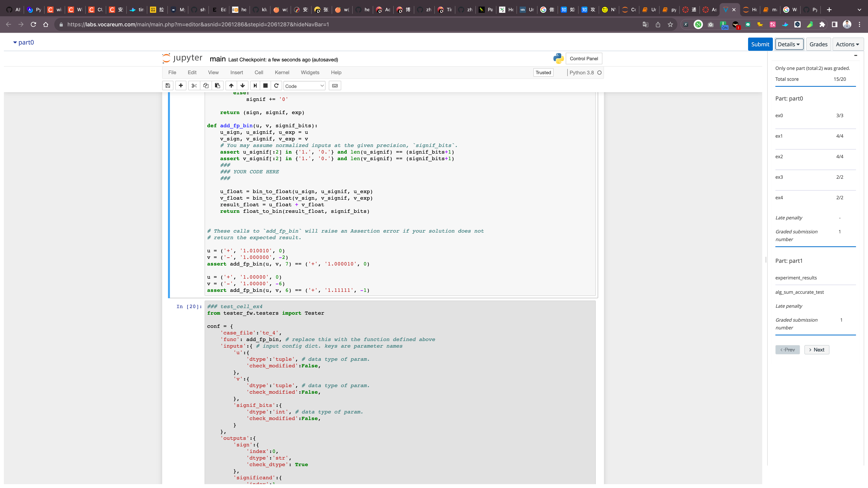Click the 'YOUR CODE HERE' comment line
868x488 pixels.
click(x=249, y=172)
